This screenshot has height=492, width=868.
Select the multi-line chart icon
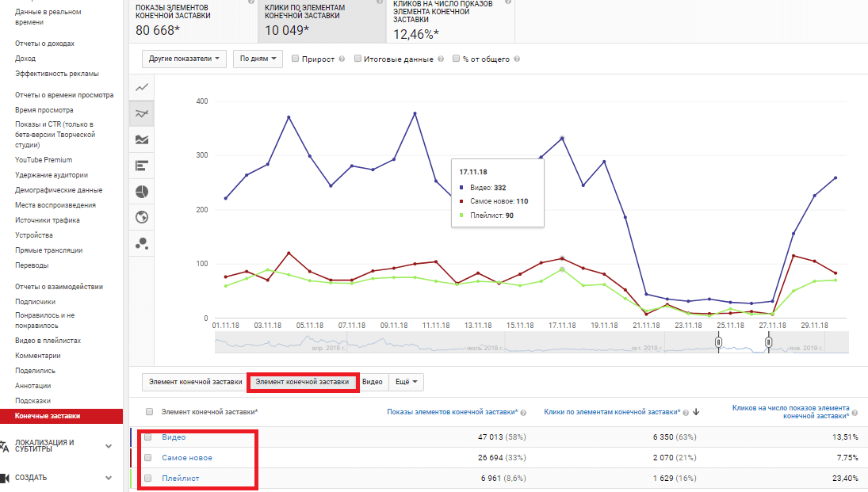pos(142,113)
